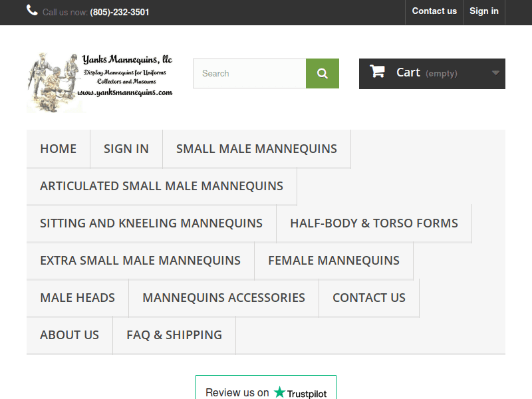
Task: Open FAQ & Shipping page
Action: click(174, 335)
